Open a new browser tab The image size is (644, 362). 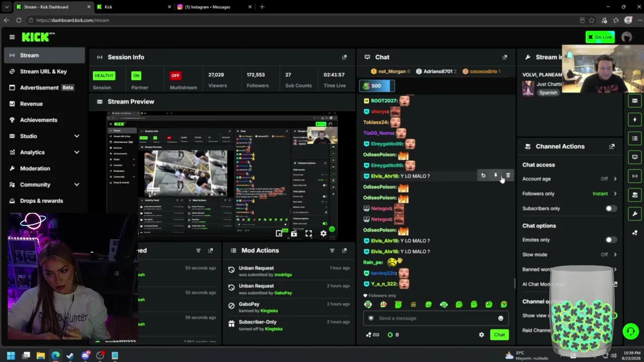[262, 7]
